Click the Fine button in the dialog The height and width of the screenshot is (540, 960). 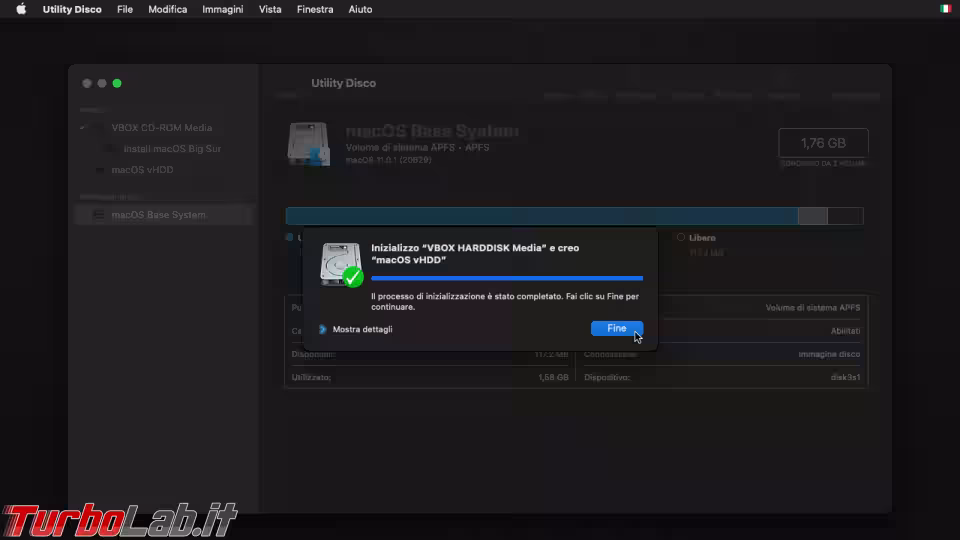(x=617, y=328)
